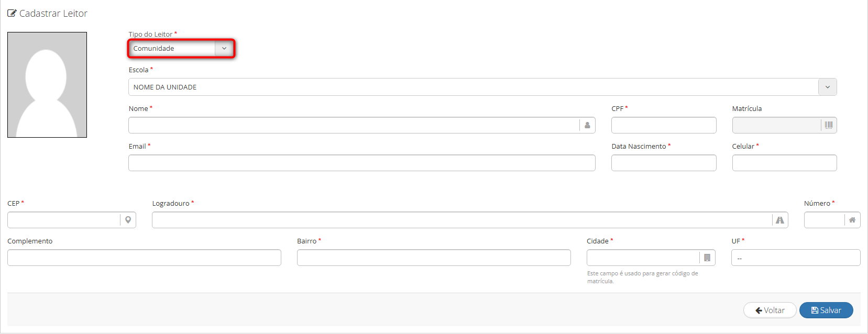Focus the Complemento input field

(x=144, y=258)
